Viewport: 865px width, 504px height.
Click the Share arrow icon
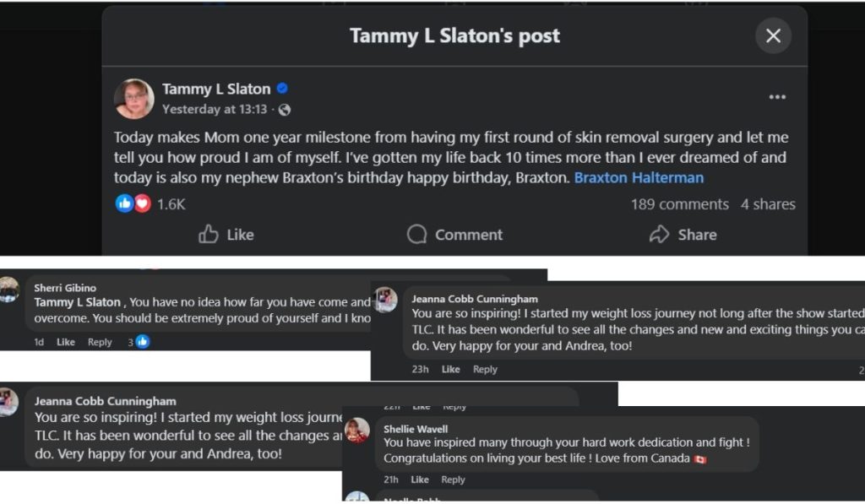[660, 235]
